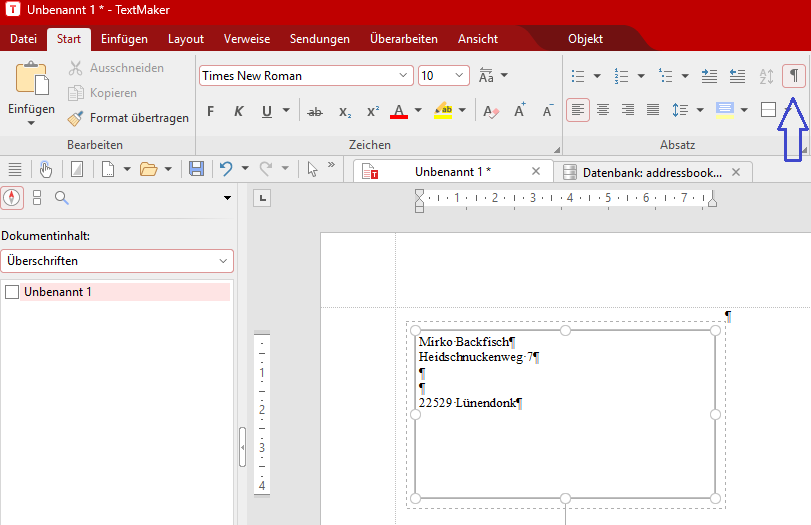Image resolution: width=811 pixels, height=525 pixels.
Task: Switch to Layout ribbon tab
Action: (x=186, y=39)
